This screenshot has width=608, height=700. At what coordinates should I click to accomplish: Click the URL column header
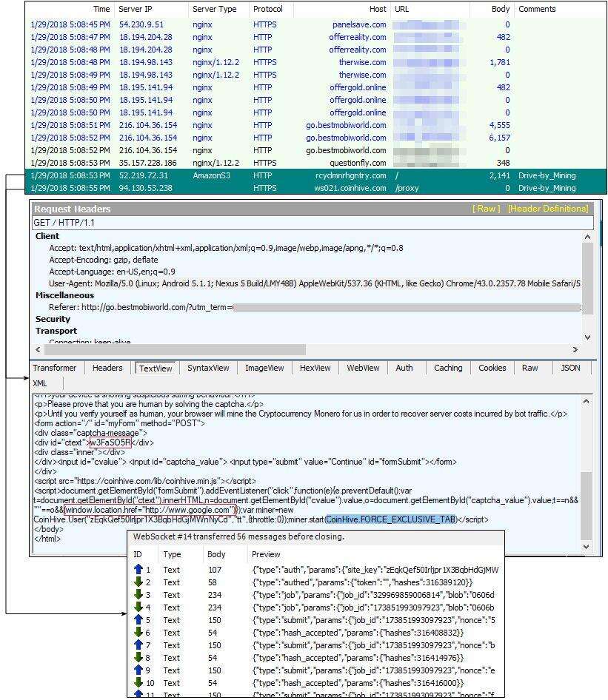pyautogui.click(x=401, y=9)
